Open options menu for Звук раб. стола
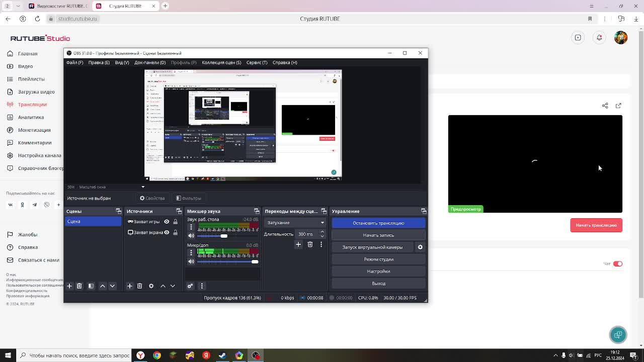Viewport: 644px width, 362px height. pos(191,227)
